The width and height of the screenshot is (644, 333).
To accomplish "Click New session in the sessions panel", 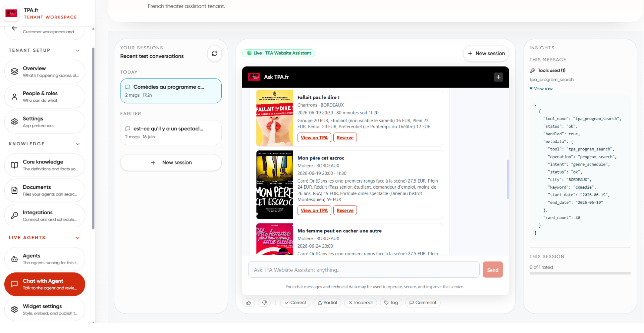I will (171, 162).
